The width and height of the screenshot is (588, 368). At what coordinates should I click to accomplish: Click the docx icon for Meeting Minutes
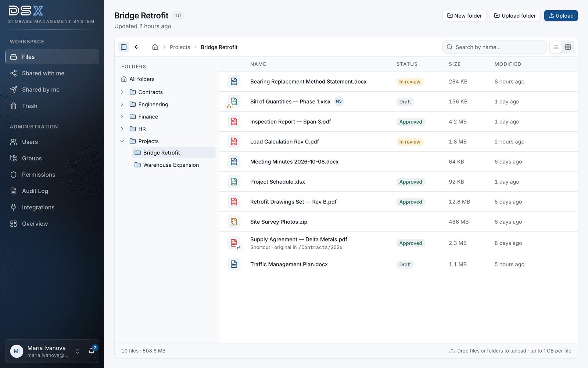[x=234, y=162]
